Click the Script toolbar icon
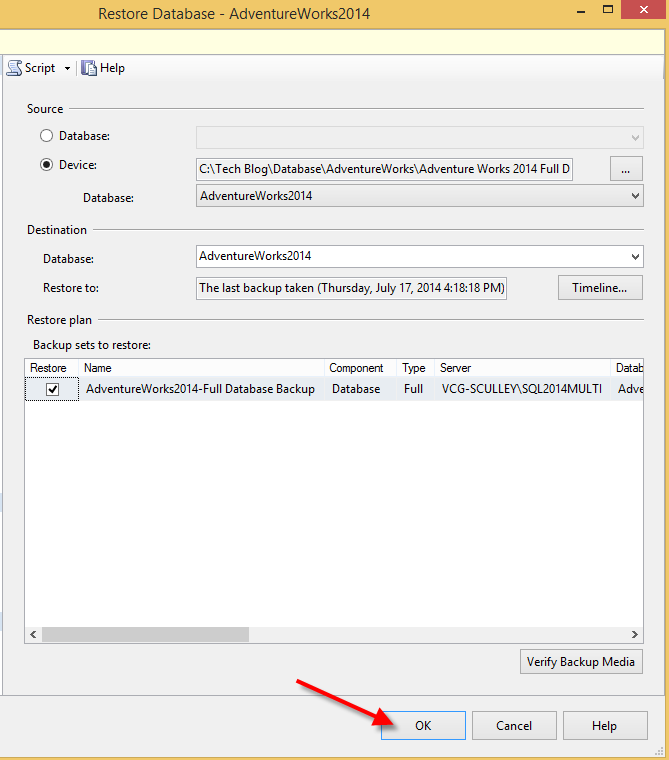The image size is (669, 760). pos(15,68)
